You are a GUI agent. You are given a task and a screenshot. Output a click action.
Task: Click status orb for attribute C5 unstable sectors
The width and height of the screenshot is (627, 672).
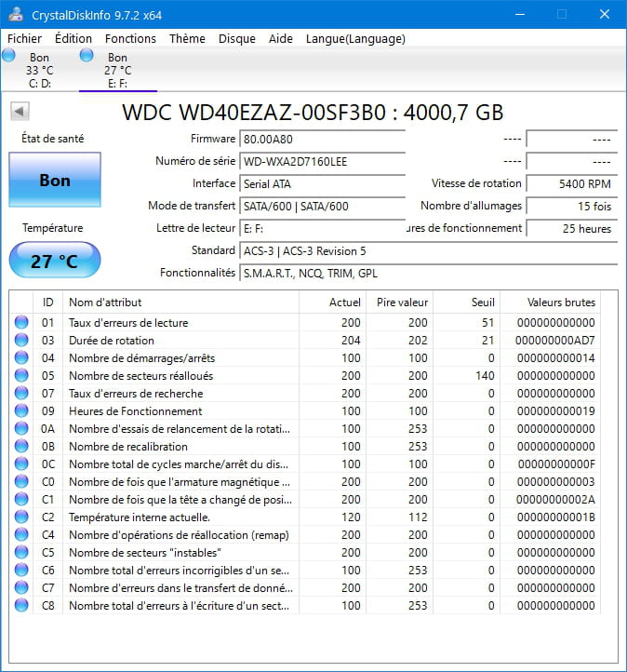[x=21, y=553]
